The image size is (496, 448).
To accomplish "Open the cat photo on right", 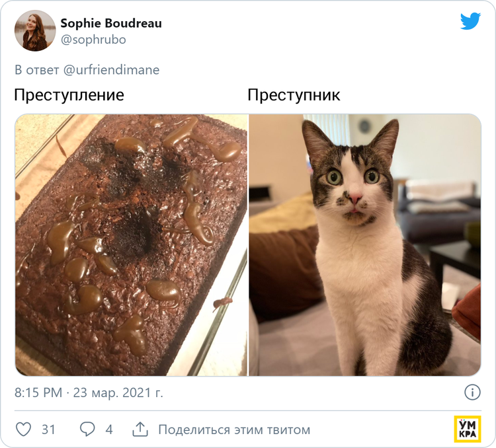I will click(x=365, y=244).
